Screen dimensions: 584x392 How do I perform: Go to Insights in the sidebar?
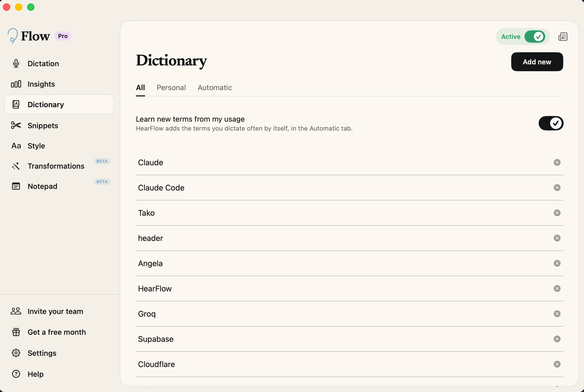coord(59,84)
